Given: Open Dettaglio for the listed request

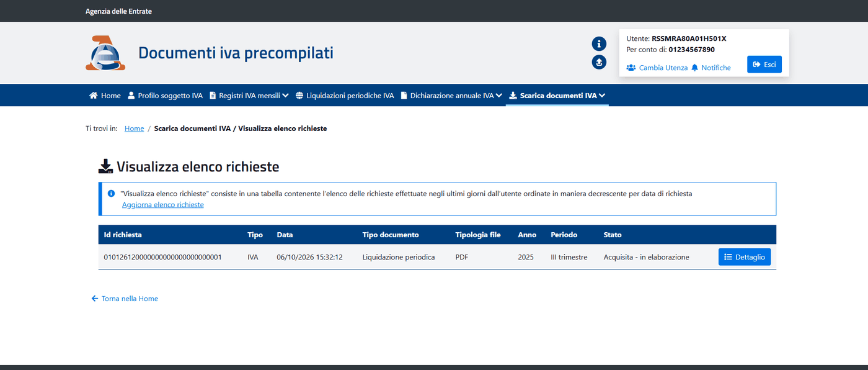Looking at the screenshot, I should [x=745, y=257].
